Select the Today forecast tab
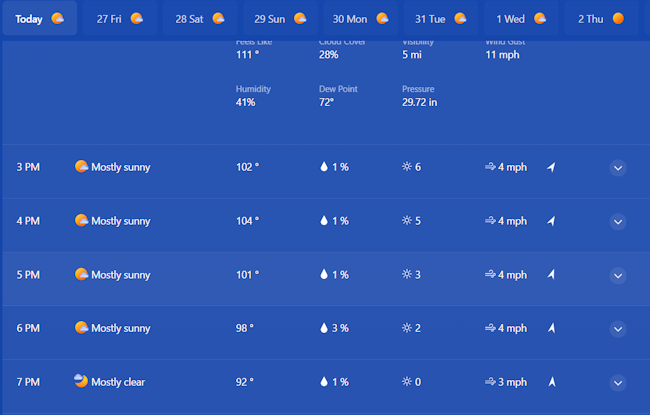The height and width of the screenshot is (415, 650). [x=40, y=18]
